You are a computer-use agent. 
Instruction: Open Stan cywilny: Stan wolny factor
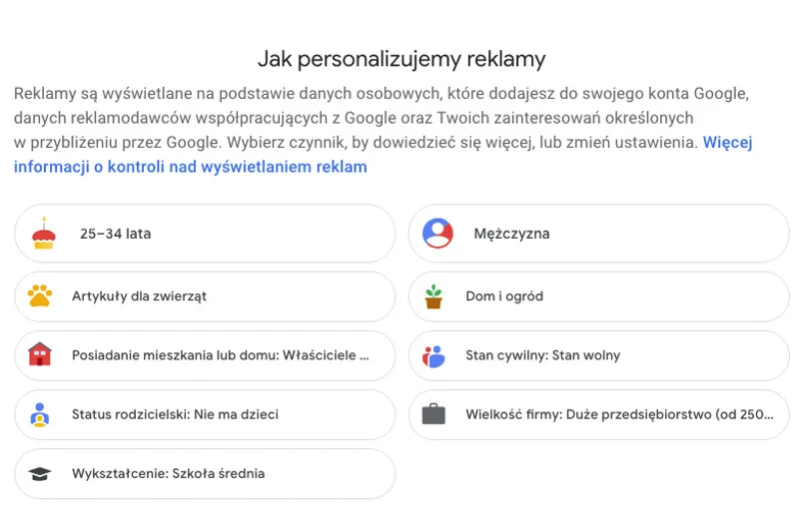pos(598,355)
